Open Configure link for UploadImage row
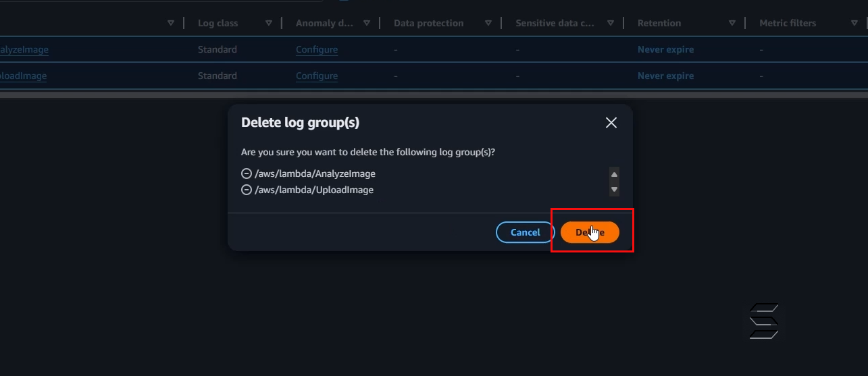The height and width of the screenshot is (376, 868). point(317,76)
